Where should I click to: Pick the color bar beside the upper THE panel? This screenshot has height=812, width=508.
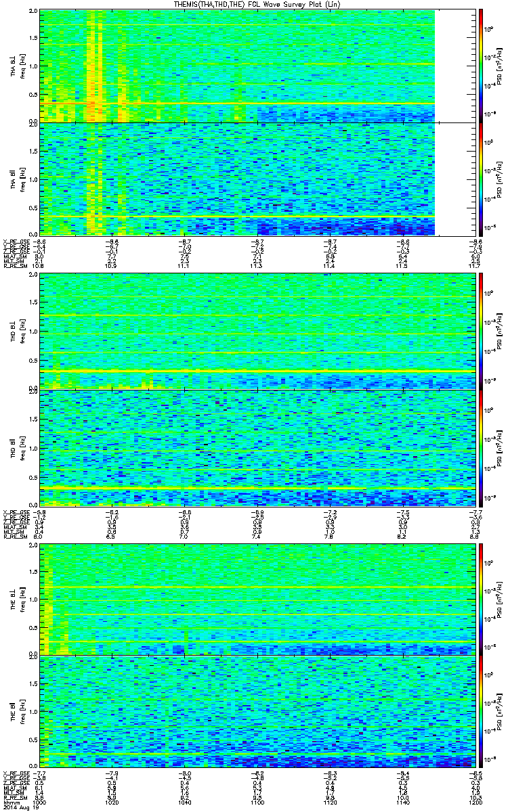coord(481,598)
